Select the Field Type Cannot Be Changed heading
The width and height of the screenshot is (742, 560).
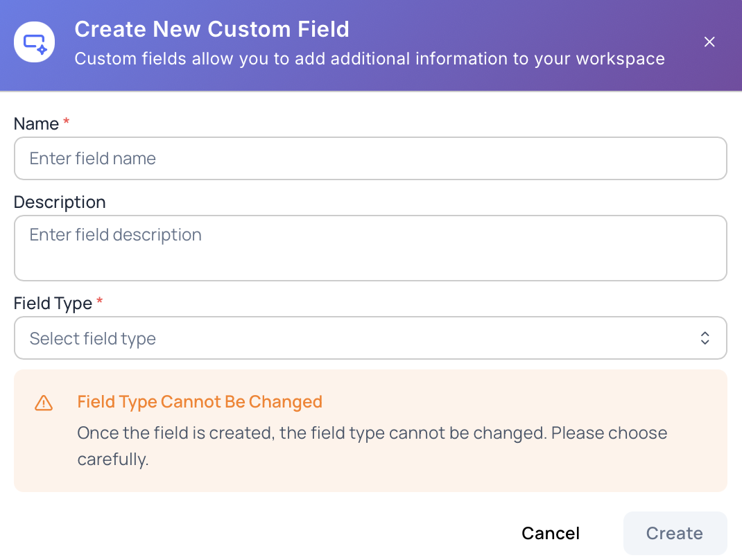200,402
